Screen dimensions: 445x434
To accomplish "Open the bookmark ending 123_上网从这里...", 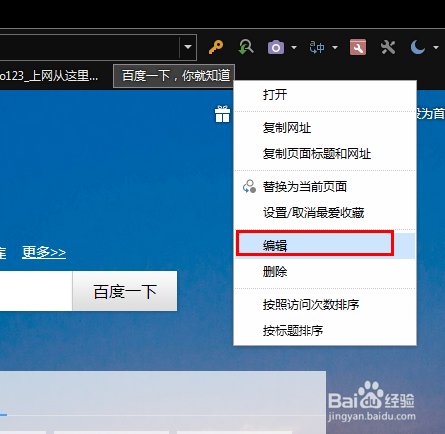I will coord(49,76).
